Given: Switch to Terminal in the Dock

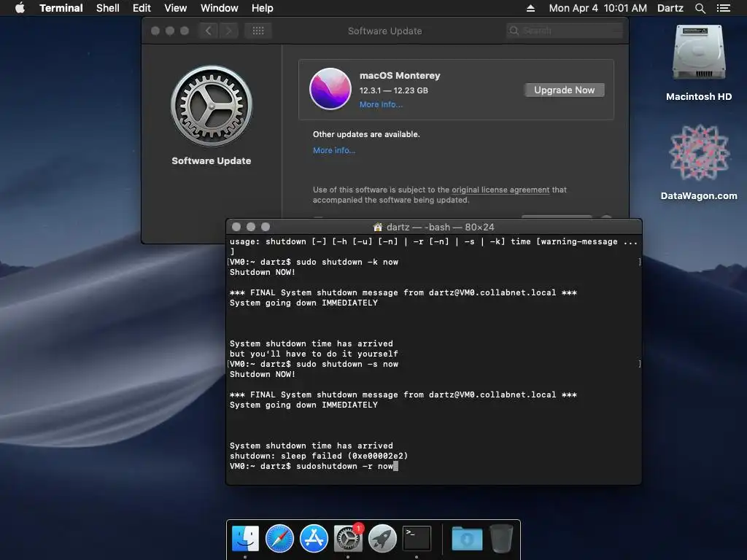Looking at the screenshot, I should point(417,538).
